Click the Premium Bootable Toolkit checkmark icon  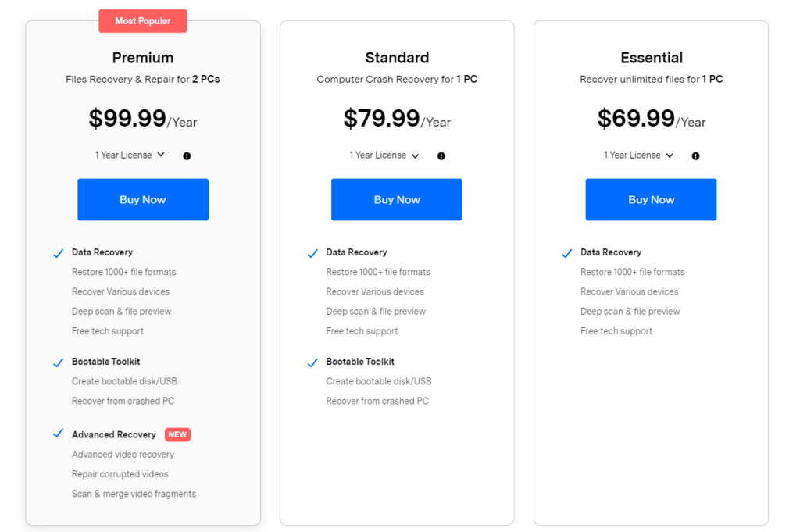[58, 363]
